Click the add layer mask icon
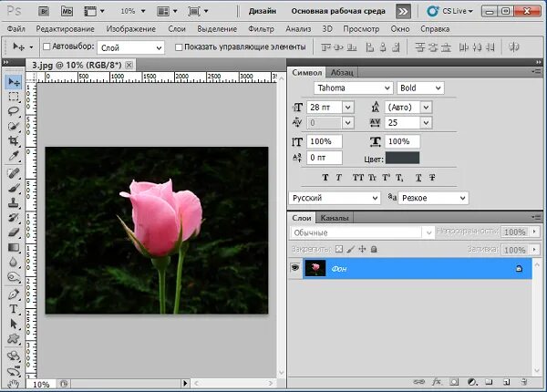Screen dimensions: 547x392 (x=454, y=382)
